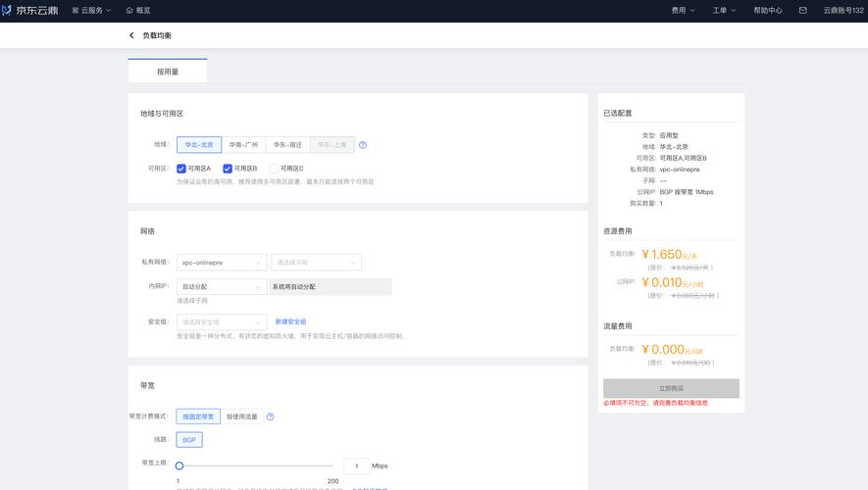Select region 华北-北京
The image size is (868, 490).
(199, 145)
